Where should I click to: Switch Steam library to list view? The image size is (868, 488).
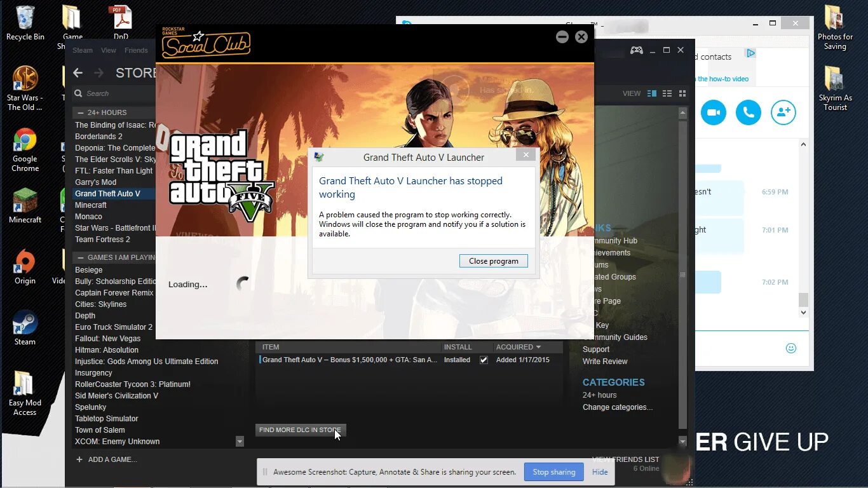point(667,93)
